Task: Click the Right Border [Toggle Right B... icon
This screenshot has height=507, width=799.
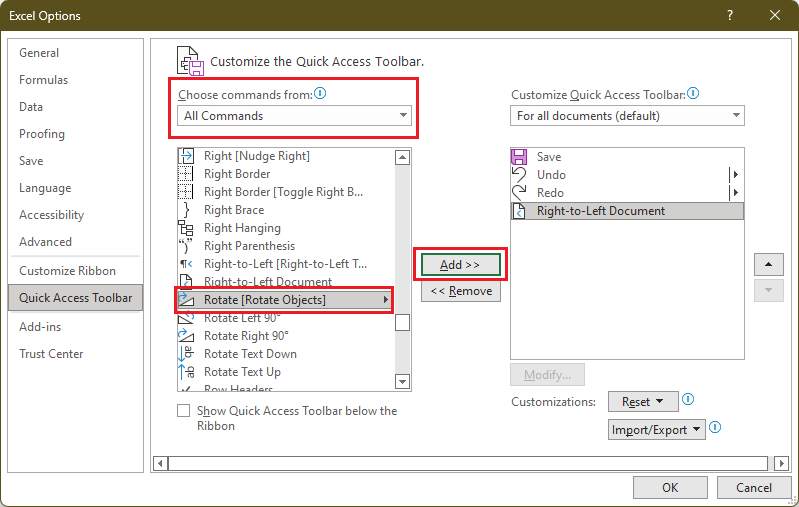Action: 186,192
